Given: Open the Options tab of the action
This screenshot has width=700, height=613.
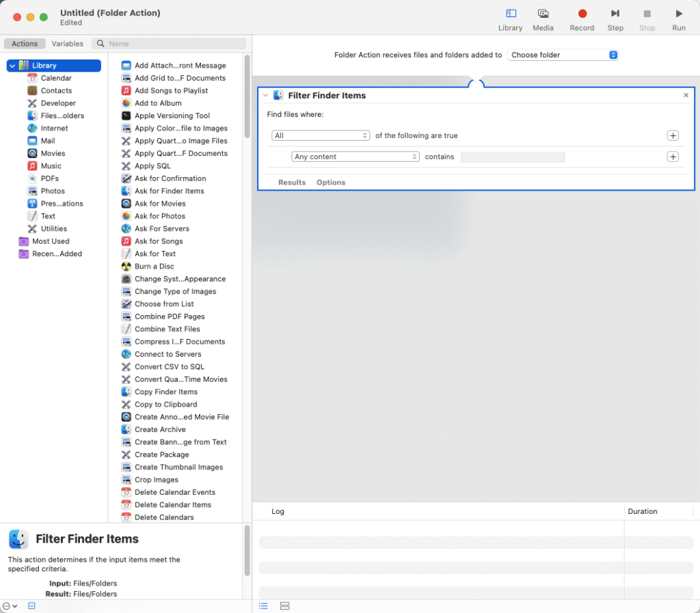Looking at the screenshot, I should (331, 182).
